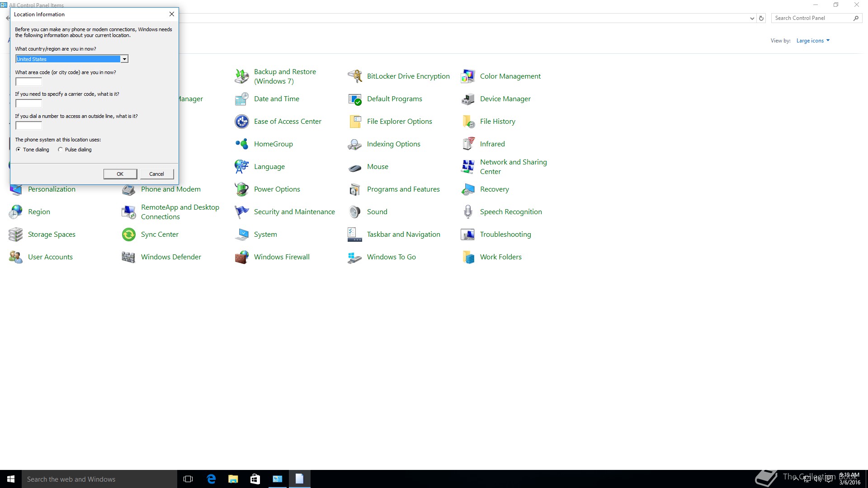Open the Sound speaker icon
This screenshot has width=868, height=488.
355,212
